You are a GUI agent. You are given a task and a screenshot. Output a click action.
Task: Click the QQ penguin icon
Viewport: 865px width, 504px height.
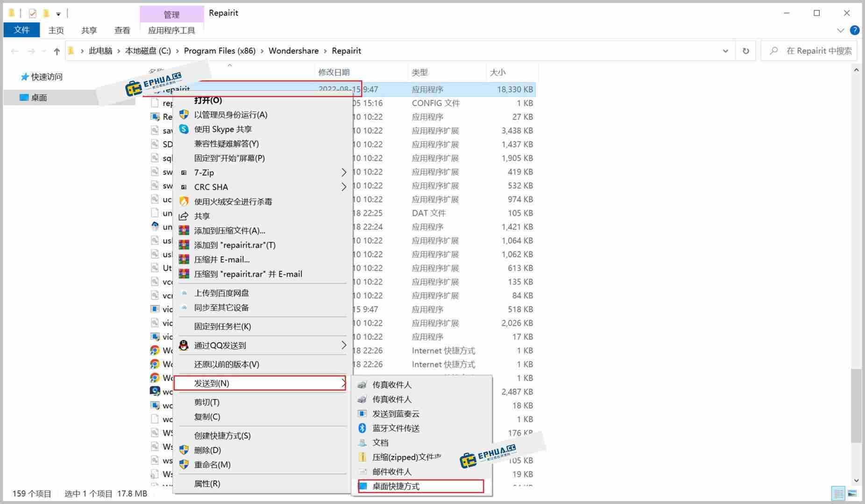tap(184, 345)
